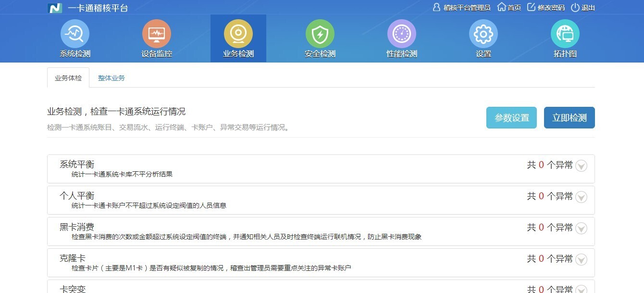This screenshot has height=293, width=644.
Task: Select the 性能检测 gauge icon
Action: (x=401, y=34)
